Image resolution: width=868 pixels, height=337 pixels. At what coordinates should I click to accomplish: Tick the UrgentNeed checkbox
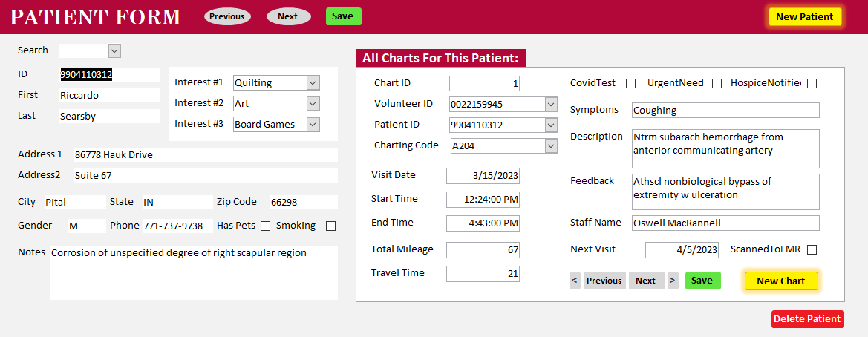[x=717, y=84]
